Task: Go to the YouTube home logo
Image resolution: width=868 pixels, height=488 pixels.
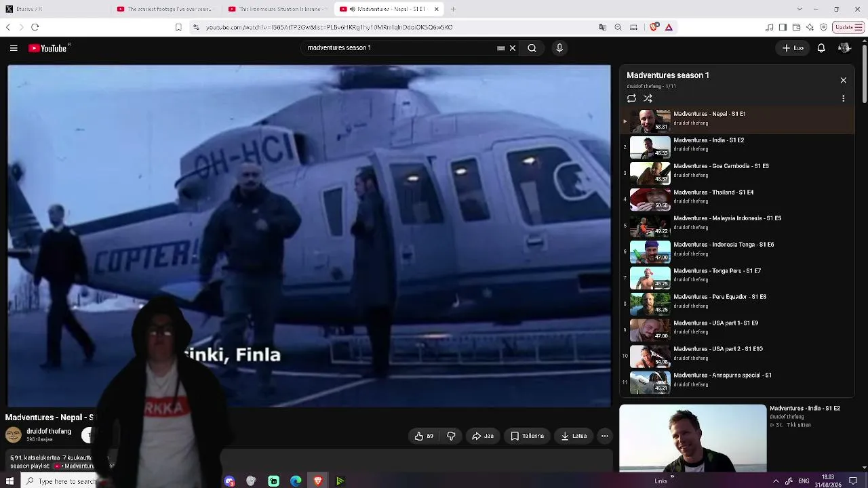Action: pyautogui.click(x=48, y=48)
